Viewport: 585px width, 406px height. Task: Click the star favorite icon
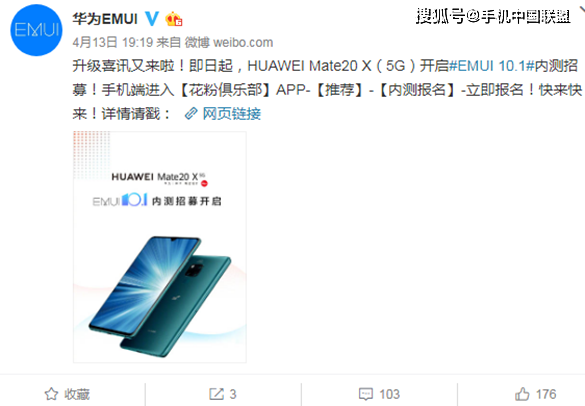pos(51,394)
